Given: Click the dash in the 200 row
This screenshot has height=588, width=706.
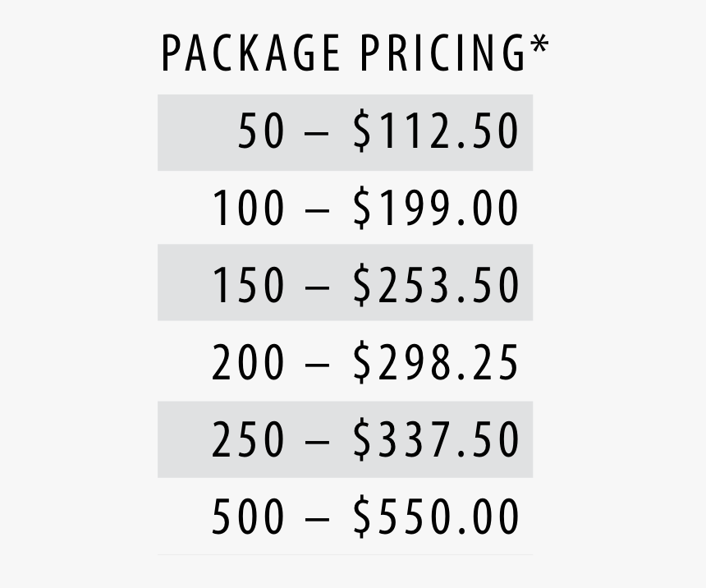Looking at the screenshot, I should 319,365.
